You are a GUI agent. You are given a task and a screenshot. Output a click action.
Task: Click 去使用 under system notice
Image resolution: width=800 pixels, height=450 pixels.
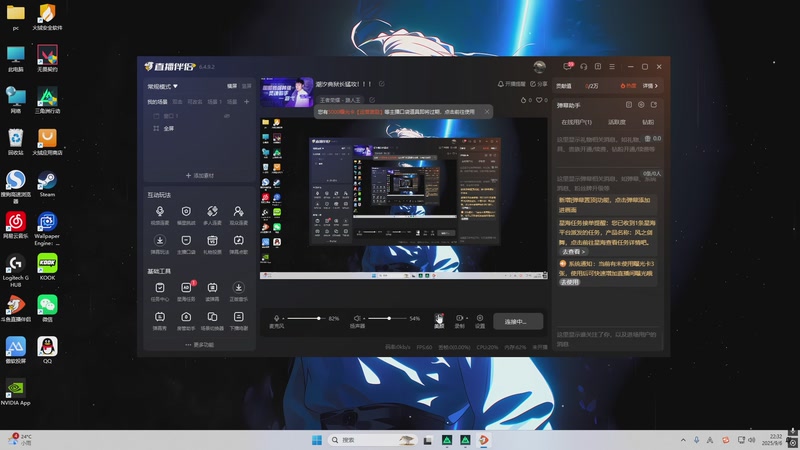click(x=569, y=282)
